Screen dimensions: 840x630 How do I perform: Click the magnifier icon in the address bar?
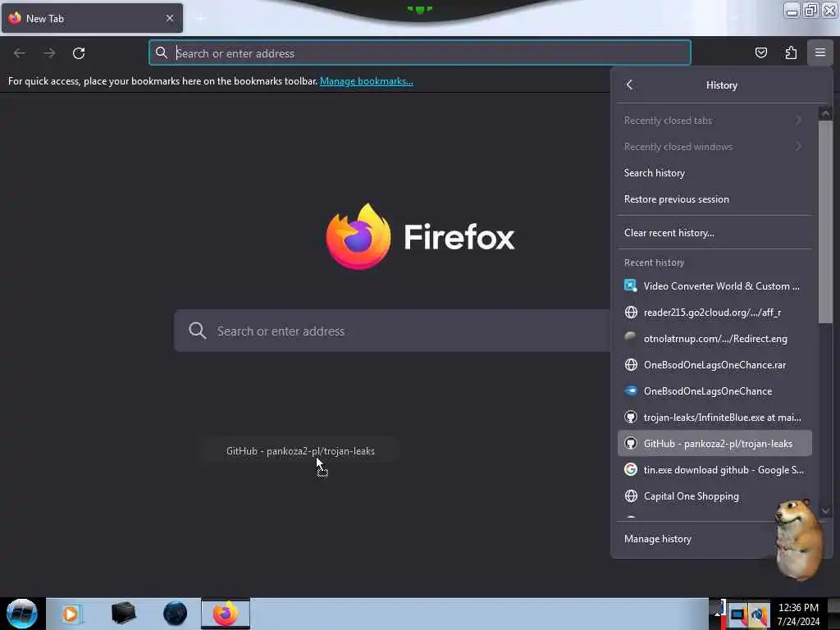[162, 52]
